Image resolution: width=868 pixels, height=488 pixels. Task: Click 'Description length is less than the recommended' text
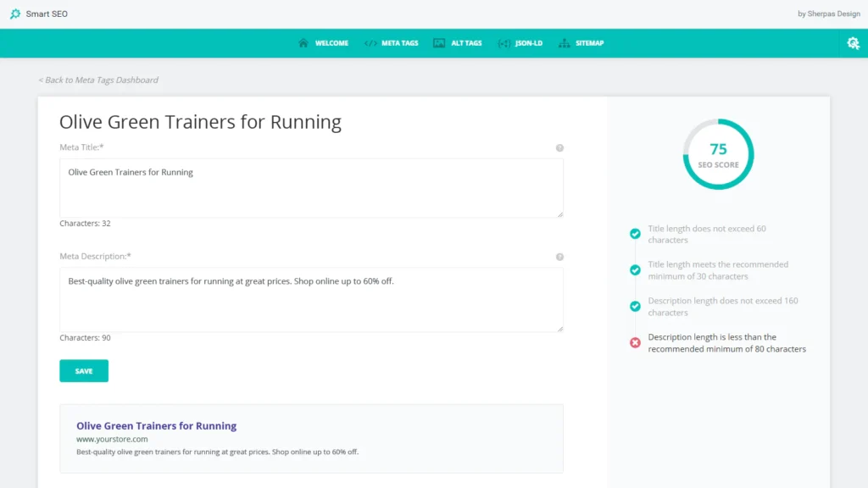(726, 343)
